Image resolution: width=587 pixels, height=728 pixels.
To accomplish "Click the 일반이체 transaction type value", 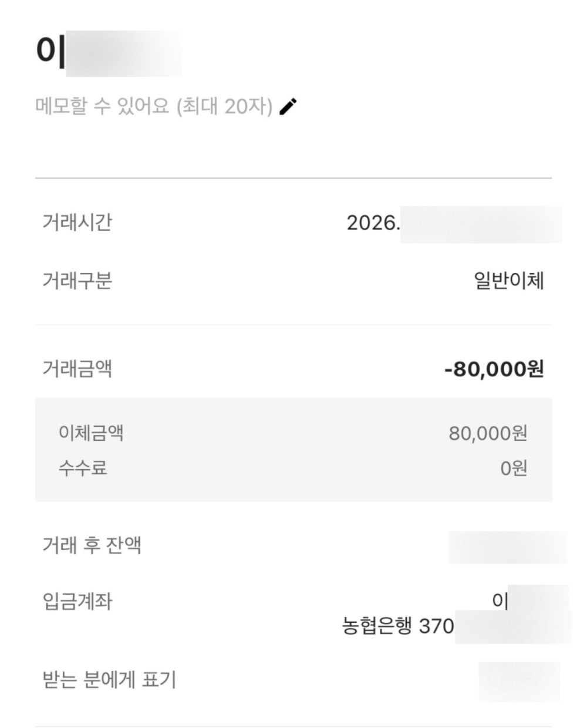I will click(509, 281).
